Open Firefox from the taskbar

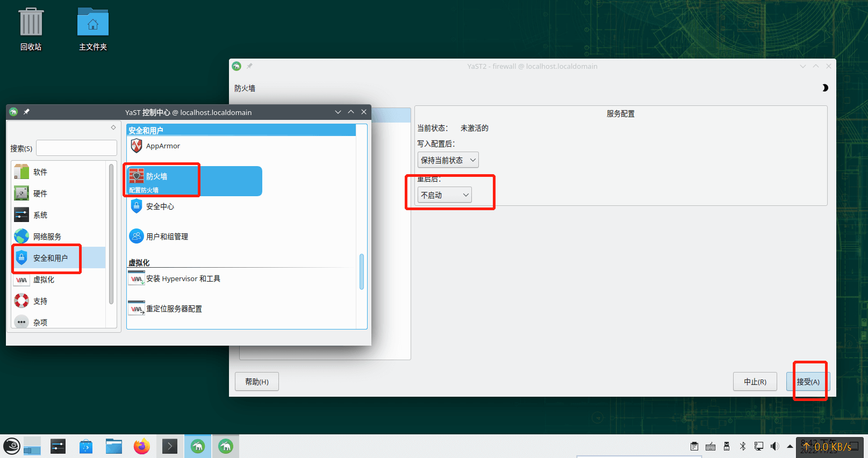[142, 446]
